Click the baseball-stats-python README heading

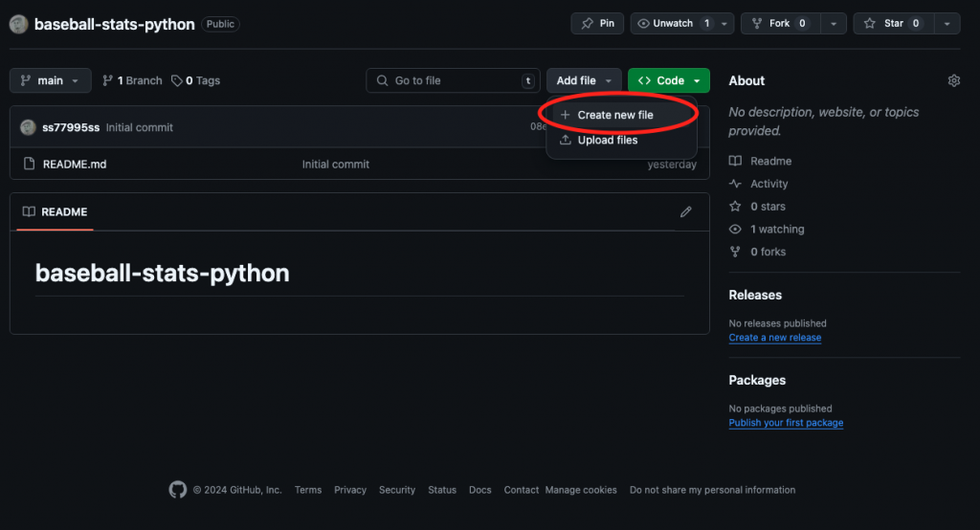pos(163,273)
